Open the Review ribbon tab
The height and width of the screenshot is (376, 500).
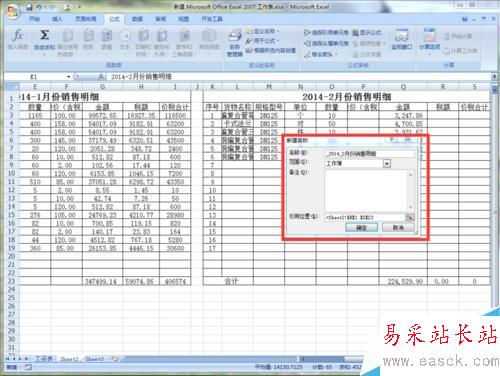(160, 19)
